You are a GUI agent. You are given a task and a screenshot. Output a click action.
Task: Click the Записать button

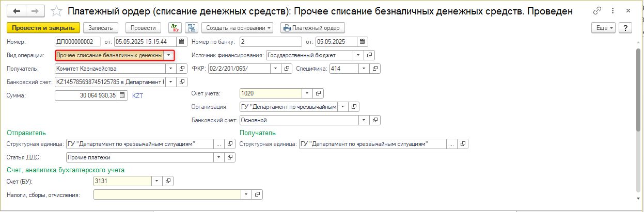click(101, 28)
